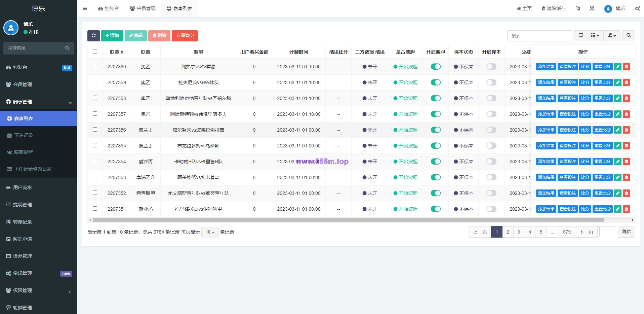Expand the 会员管理 sidebar item
Viewport: 644px width, 314px height.
point(39,84)
